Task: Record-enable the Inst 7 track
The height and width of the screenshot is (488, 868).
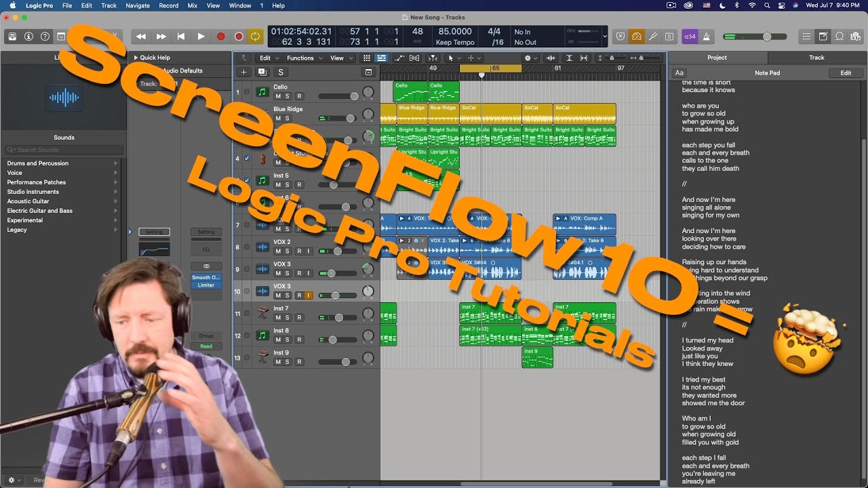Action: (299, 318)
